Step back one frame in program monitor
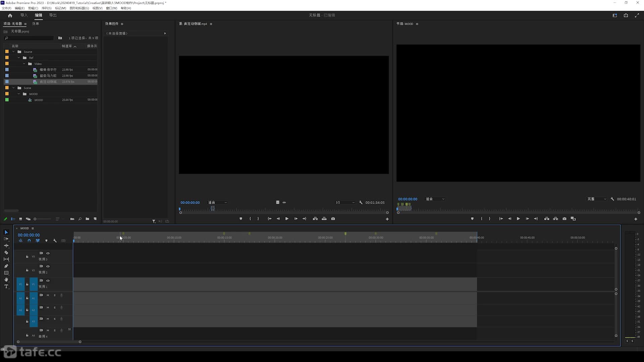The image size is (644, 362). (509, 219)
